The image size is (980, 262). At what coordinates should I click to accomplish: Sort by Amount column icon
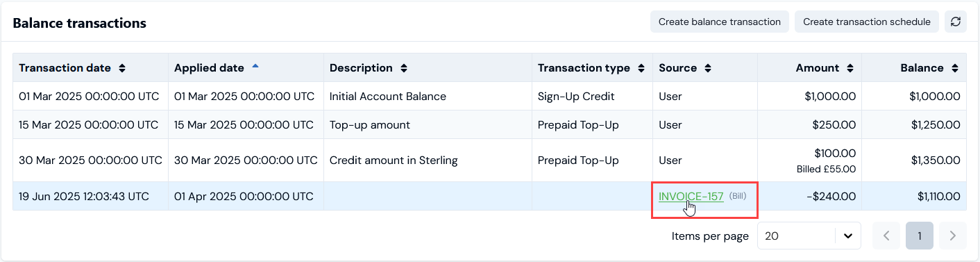click(850, 68)
